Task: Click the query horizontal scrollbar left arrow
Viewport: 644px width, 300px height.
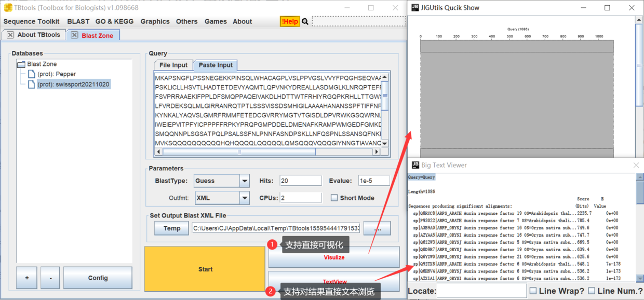Action: point(158,152)
